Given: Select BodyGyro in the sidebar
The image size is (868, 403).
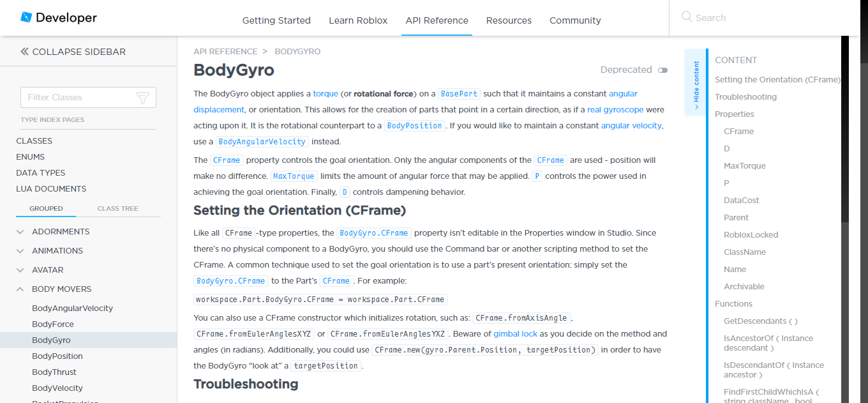Looking at the screenshot, I should click(x=51, y=340).
